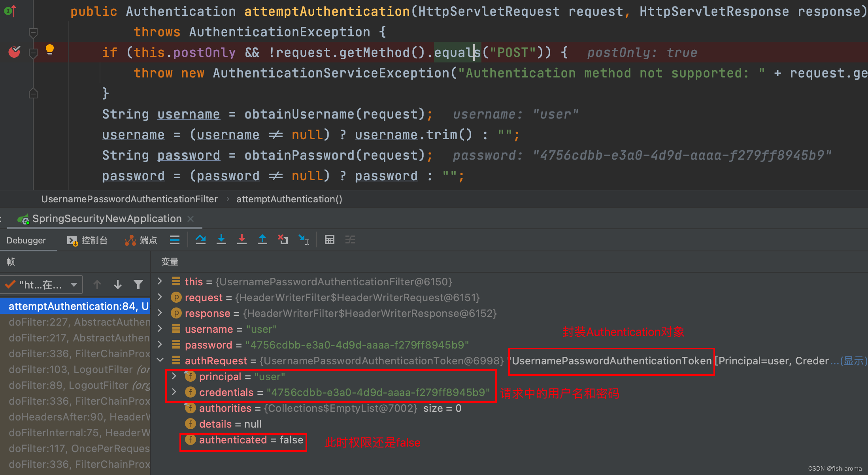Viewport: 868px width, 475px height.
Task: Click the next frame down arrow
Action: [118, 285]
